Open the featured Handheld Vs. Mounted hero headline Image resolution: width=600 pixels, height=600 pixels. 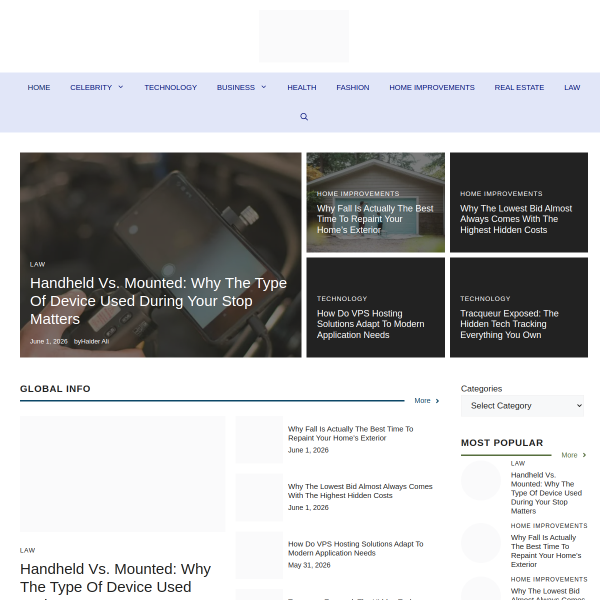[158, 301]
